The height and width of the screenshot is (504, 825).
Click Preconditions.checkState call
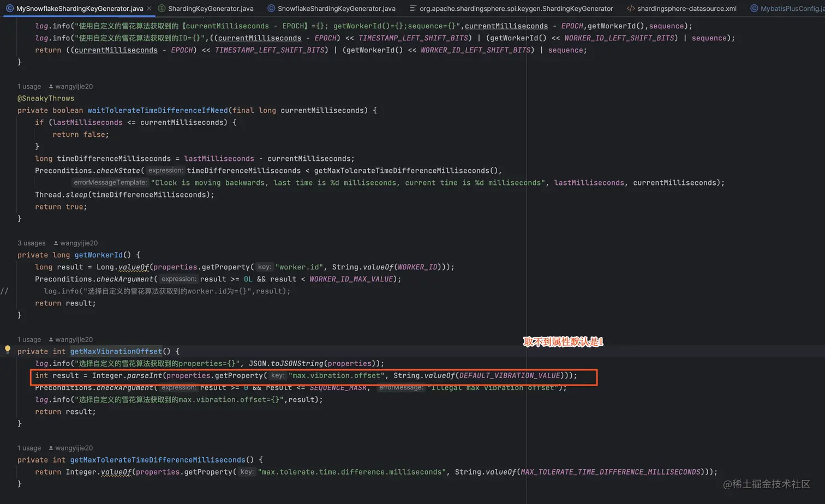(88, 171)
